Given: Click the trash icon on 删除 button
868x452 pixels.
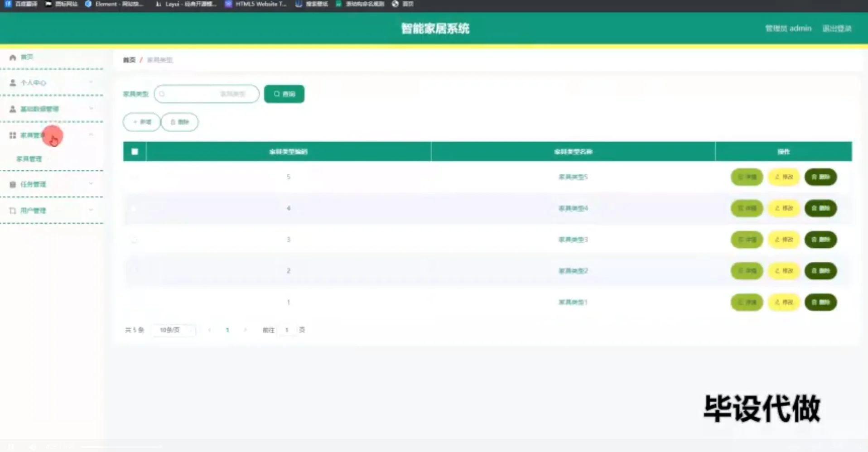Looking at the screenshot, I should [x=173, y=122].
